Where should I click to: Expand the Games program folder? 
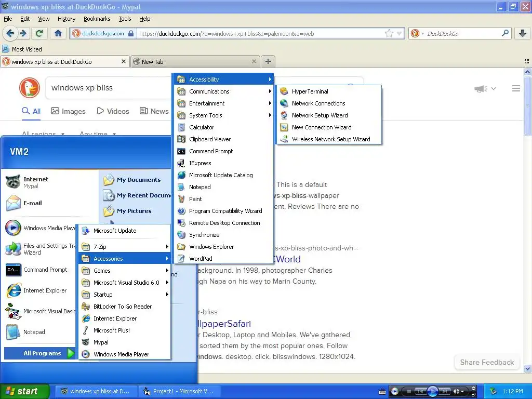point(124,271)
